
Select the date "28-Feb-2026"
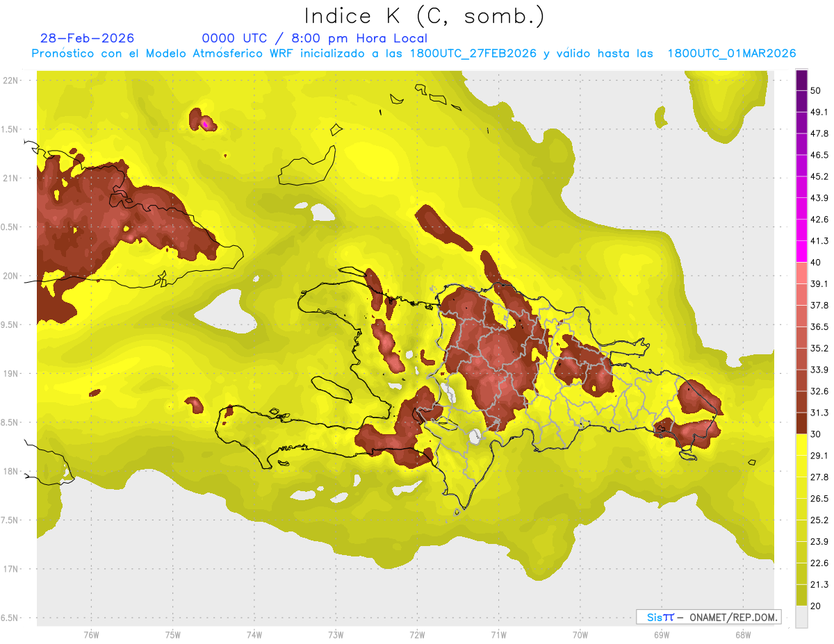(x=88, y=38)
